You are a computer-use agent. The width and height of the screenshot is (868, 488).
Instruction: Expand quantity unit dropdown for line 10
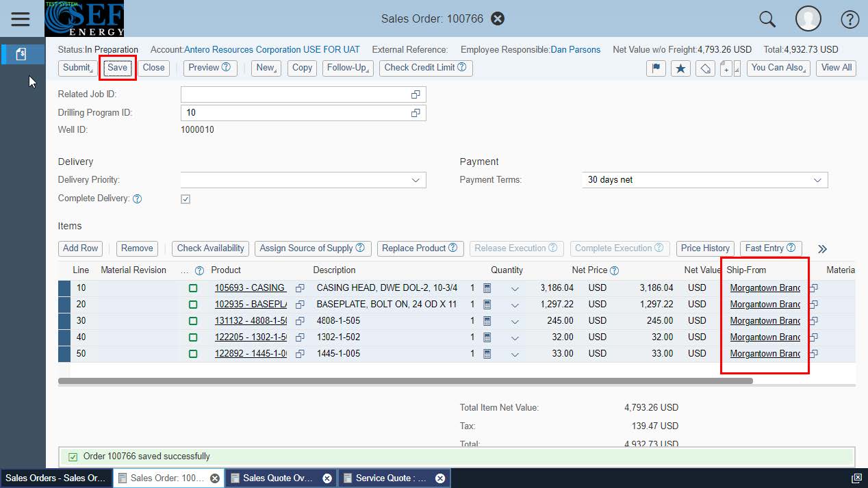(515, 289)
